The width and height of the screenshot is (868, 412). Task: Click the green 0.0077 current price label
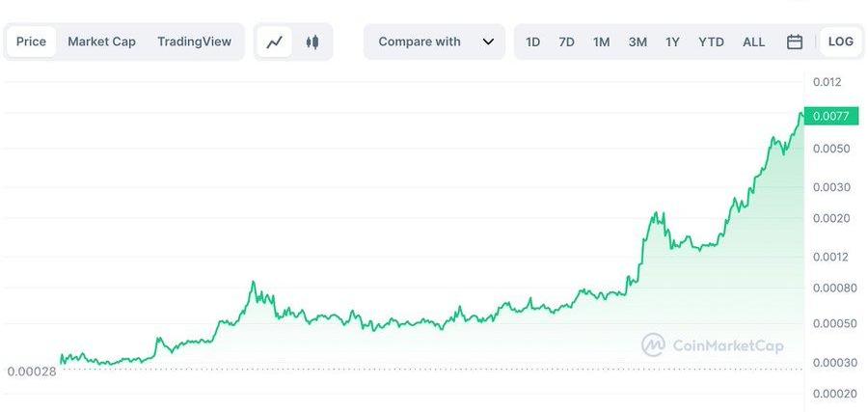tap(830, 117)
